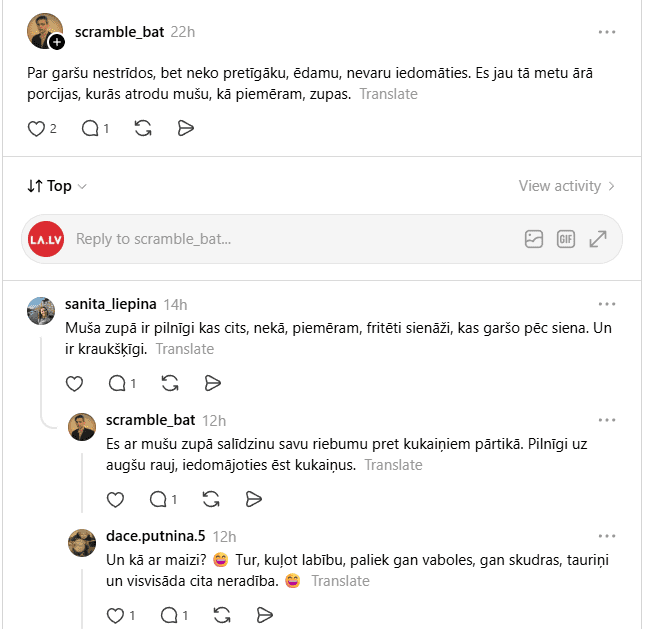Open more options on dace.putnina.5's comment
This screenshot has height=629, width=646.
pyautogui.click(x=607, y=536)
